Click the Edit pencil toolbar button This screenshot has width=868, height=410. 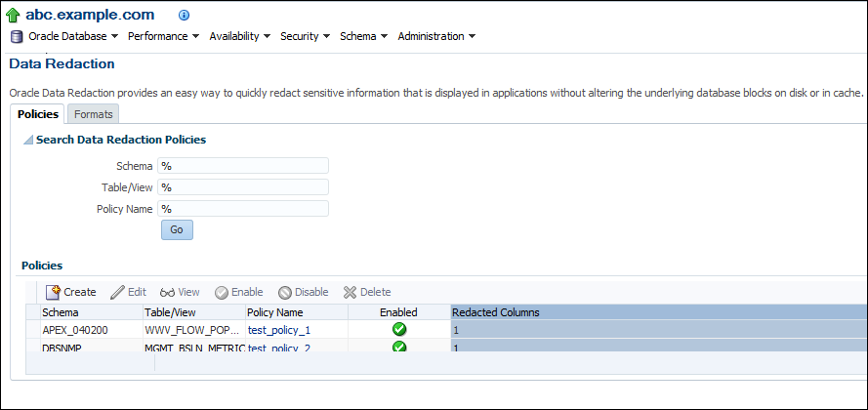[x=129, y=292]
